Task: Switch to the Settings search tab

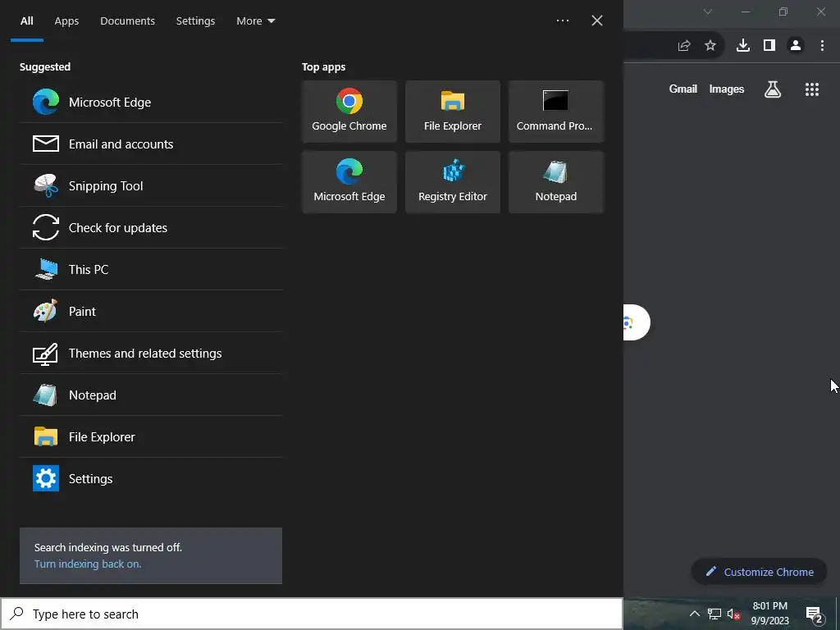Action: pyautogui.click(x=195, y=21)
